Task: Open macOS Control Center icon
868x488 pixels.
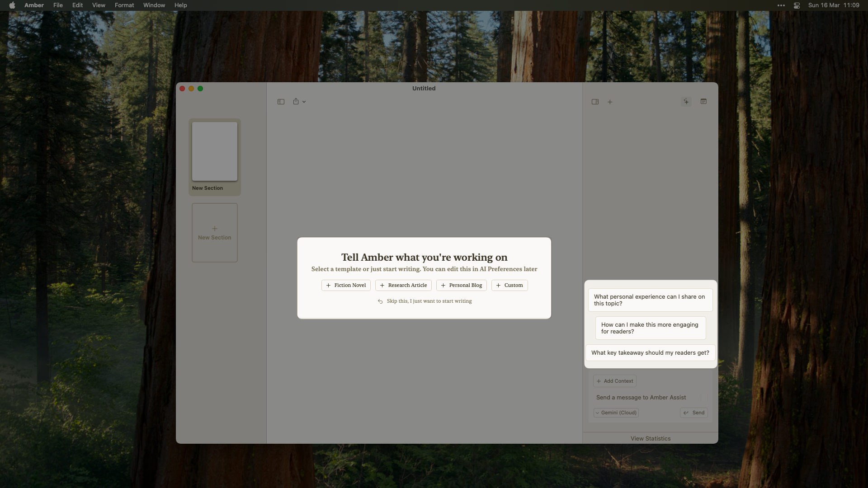Action: [x=797, y=5]
